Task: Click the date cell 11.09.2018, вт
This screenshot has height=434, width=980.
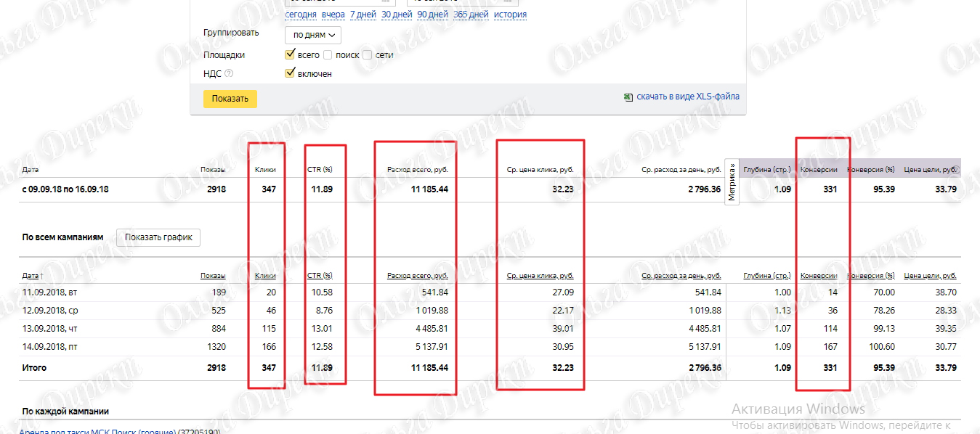Action: (x=50, y=292)
